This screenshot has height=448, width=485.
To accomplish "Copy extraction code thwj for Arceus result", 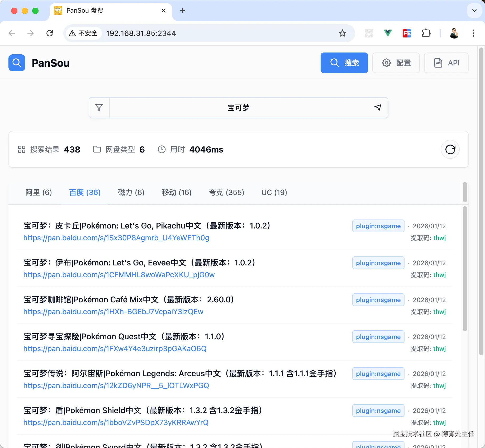I will pos(439,386).
